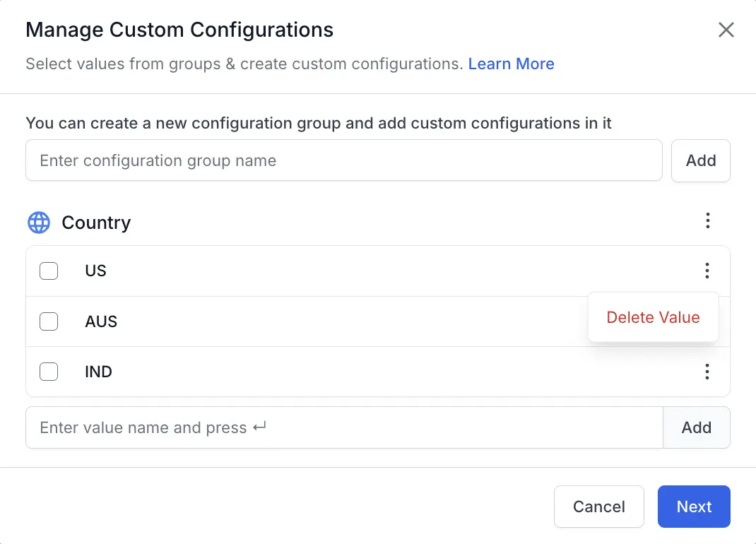
Task: Click the globe icon beside Country
Action: coord(39,223)
